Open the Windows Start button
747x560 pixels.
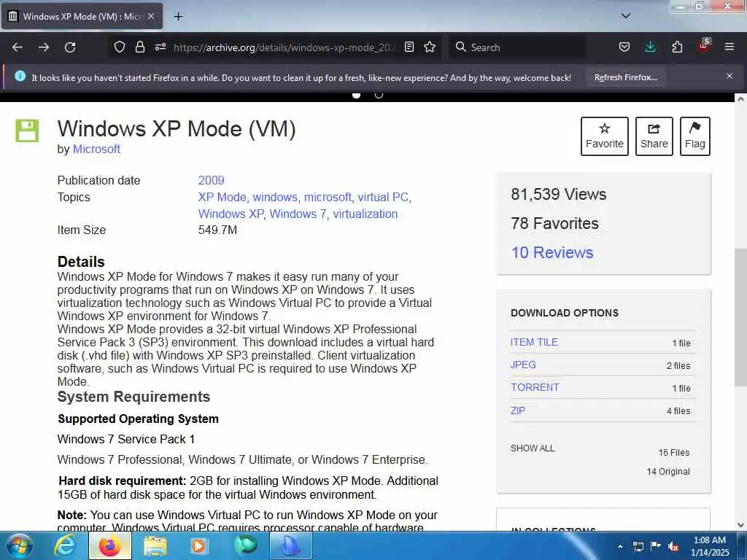(20, 545)
